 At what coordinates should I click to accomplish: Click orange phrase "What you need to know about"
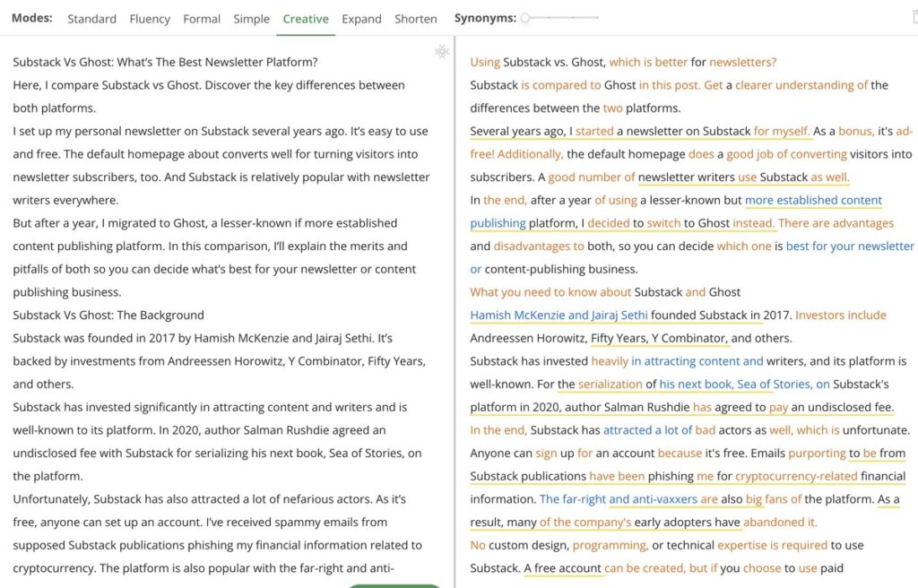(550, 292)
